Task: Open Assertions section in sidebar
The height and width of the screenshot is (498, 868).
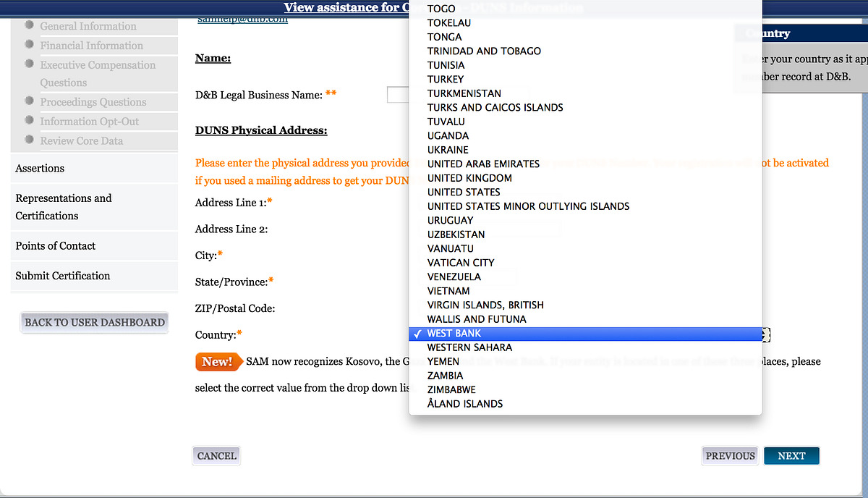Action: 40,168
